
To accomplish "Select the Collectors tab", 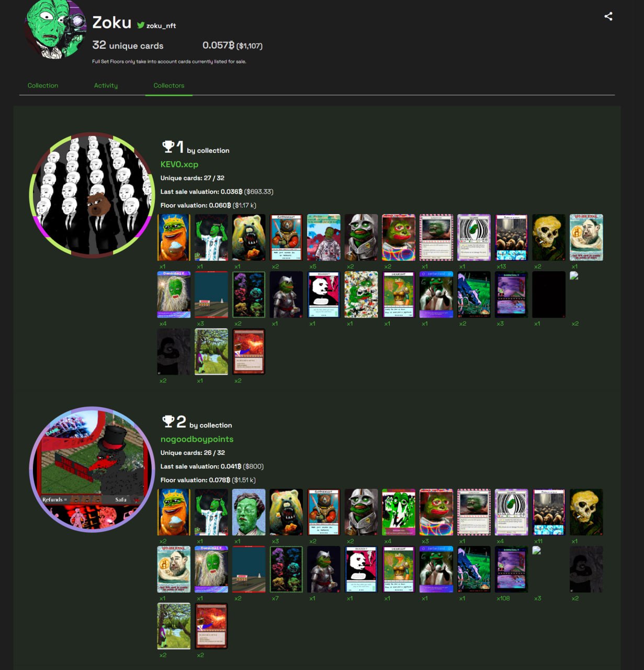I will pos(169,85).
